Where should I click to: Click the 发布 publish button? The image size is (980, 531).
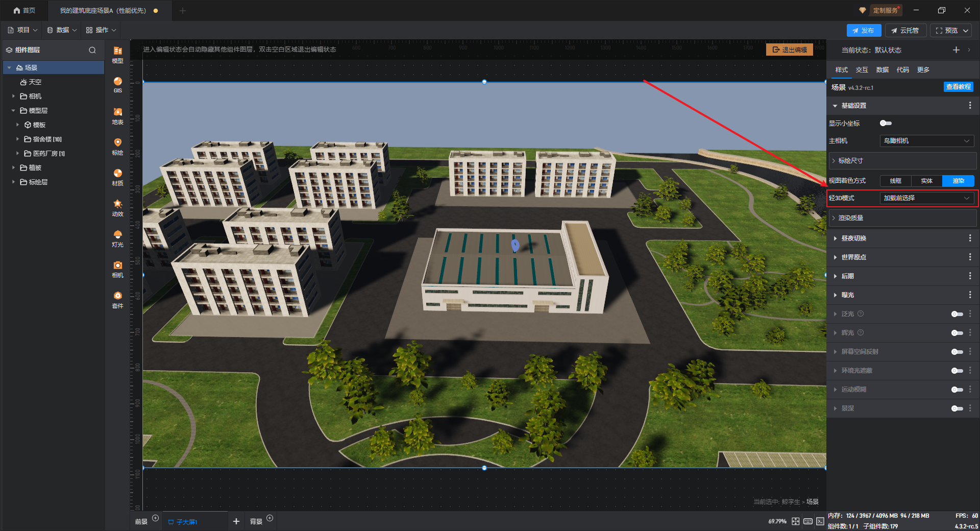pos(864,31)
